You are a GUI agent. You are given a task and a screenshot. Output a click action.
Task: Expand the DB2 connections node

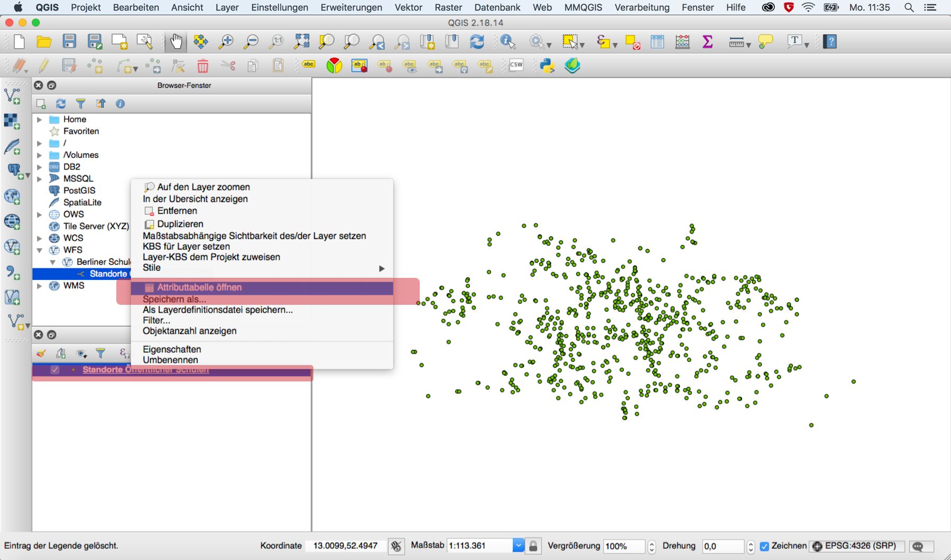tap(39, 167)
